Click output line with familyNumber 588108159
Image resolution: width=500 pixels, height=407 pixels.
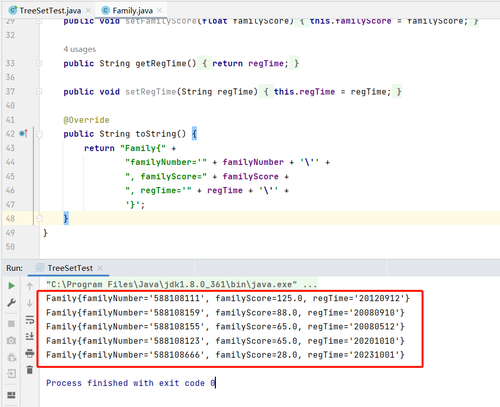(225, 313)
